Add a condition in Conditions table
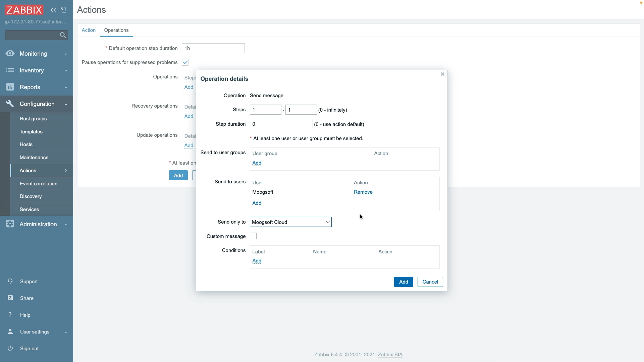 [x=257, y=261]
